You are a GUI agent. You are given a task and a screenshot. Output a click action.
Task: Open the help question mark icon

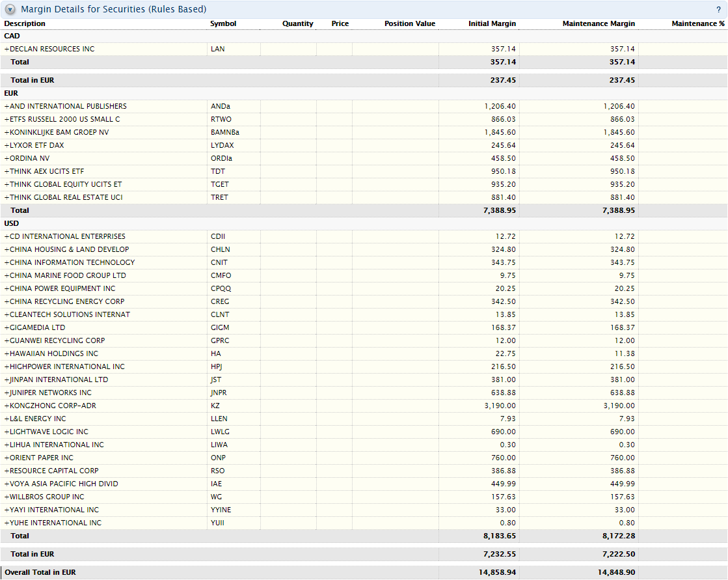[718, 9]
